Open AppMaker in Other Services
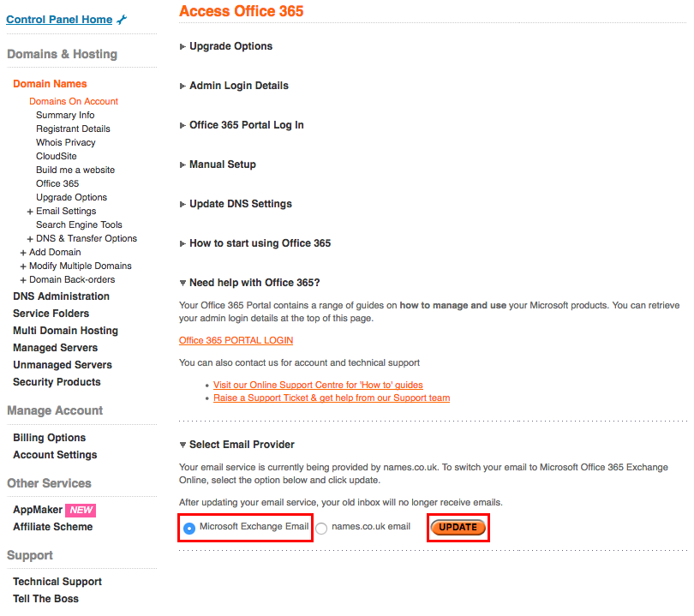Screen dimensions: 694x616 click(x=38, y=510)
